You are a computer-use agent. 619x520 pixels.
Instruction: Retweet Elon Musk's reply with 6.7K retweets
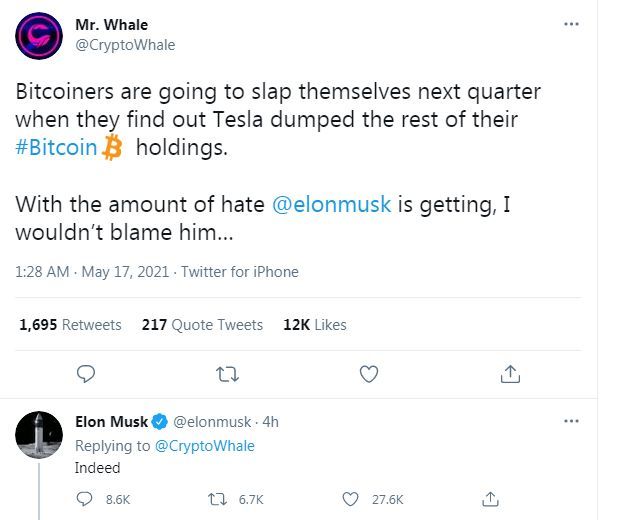point(217,499)
